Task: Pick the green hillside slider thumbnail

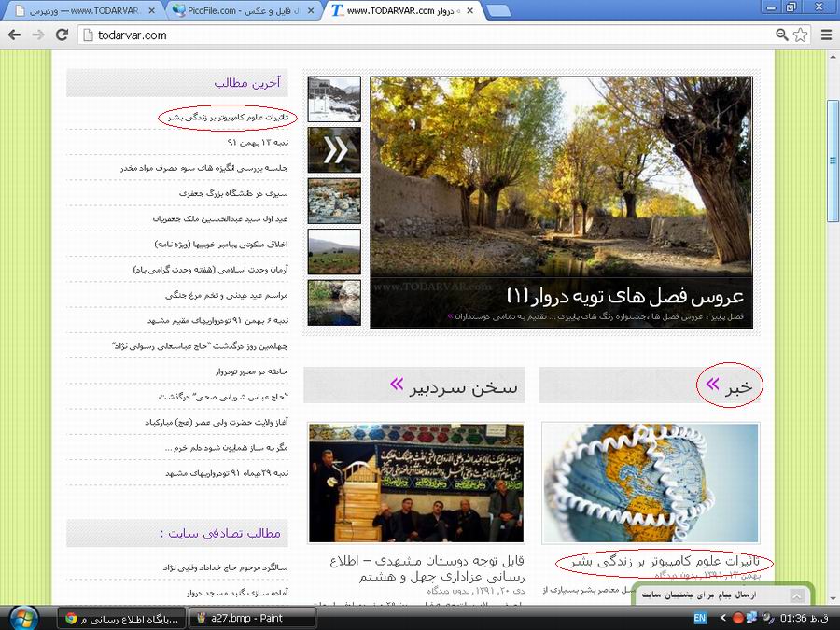Action: tap(334, 252)
